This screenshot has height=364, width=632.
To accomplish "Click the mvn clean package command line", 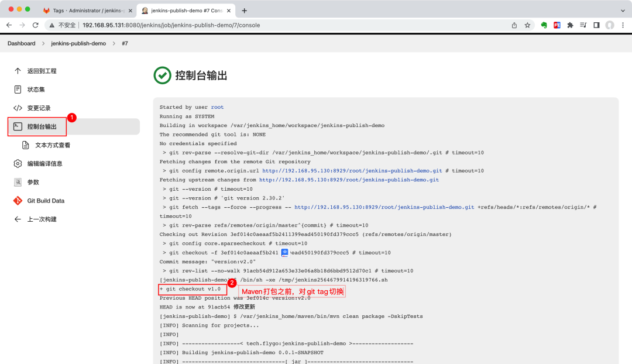I will click(x=291, y=317).
